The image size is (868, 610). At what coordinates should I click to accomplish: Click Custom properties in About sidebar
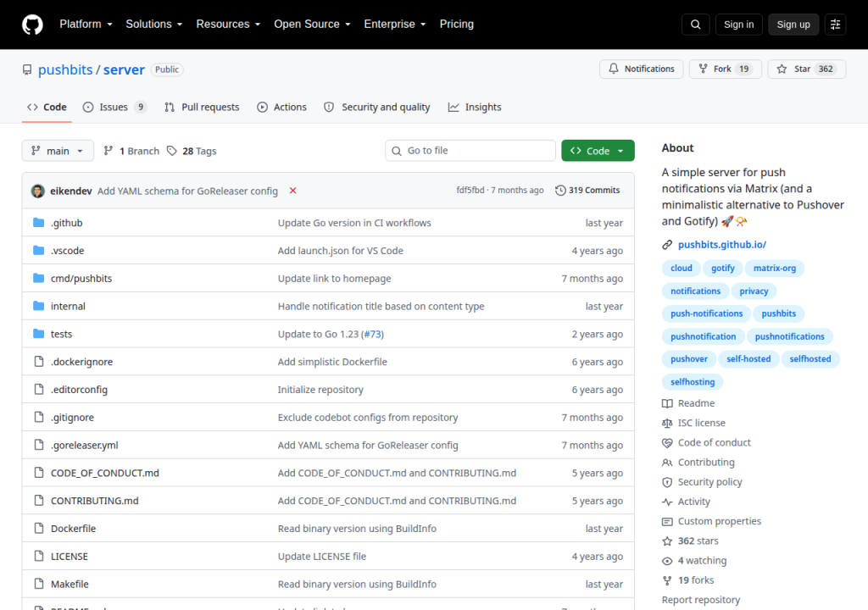click(x=719, y=521)
